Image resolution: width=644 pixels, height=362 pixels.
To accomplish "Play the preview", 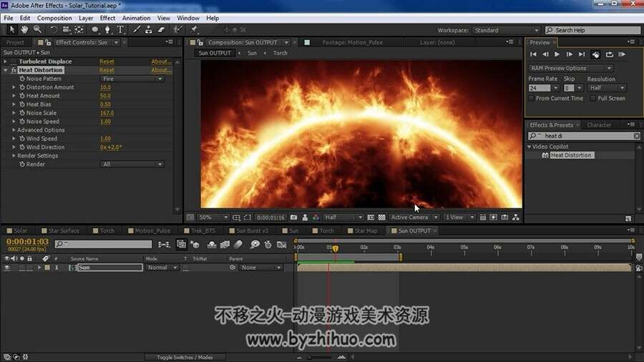I will click(557, 54).
